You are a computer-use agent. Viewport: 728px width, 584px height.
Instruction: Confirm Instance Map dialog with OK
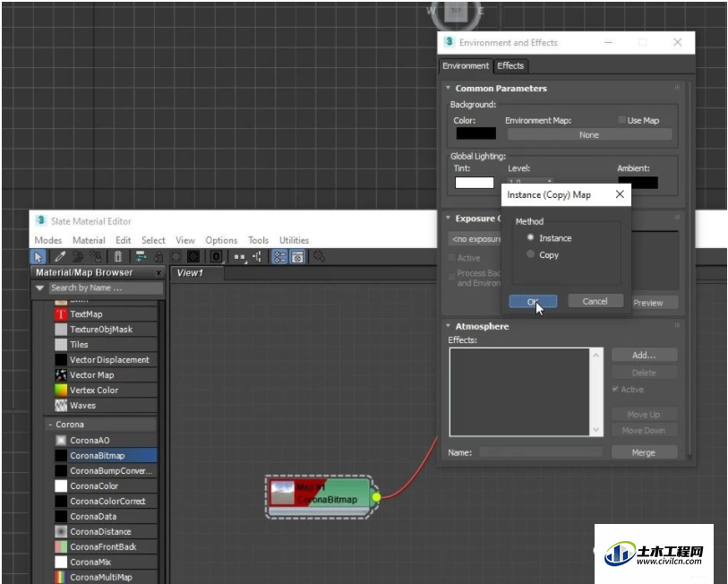[x=533, y=302]
